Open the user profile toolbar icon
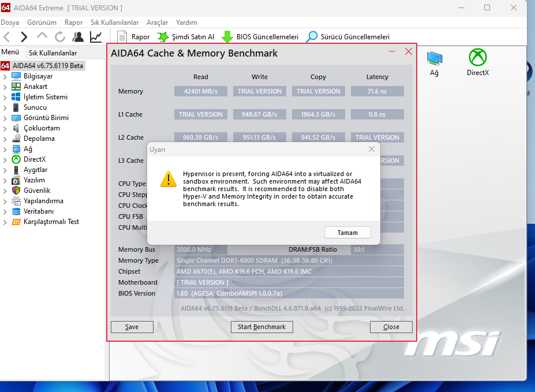This screenshot has height=392, width=535. [78, 36]
